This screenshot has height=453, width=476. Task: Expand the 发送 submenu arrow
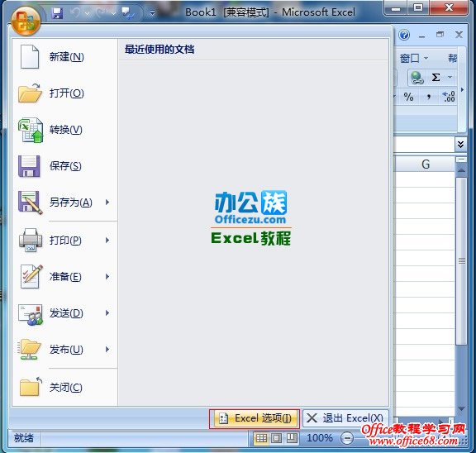coord(107,312)
